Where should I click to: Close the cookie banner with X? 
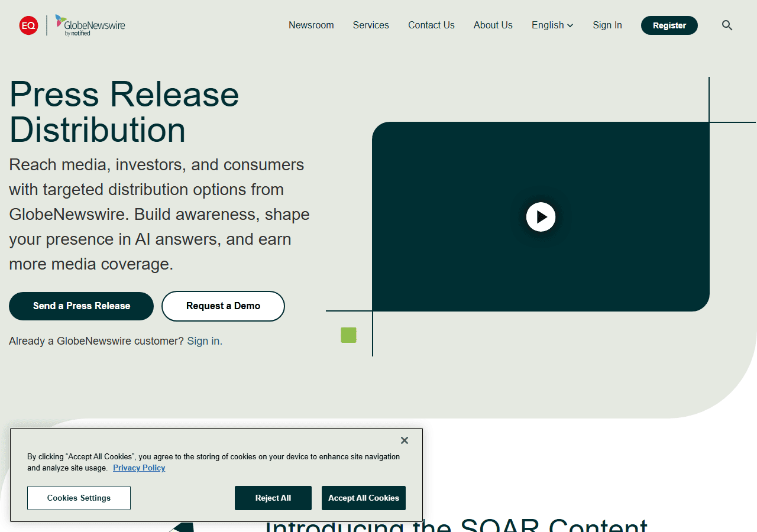coord(405,440)
